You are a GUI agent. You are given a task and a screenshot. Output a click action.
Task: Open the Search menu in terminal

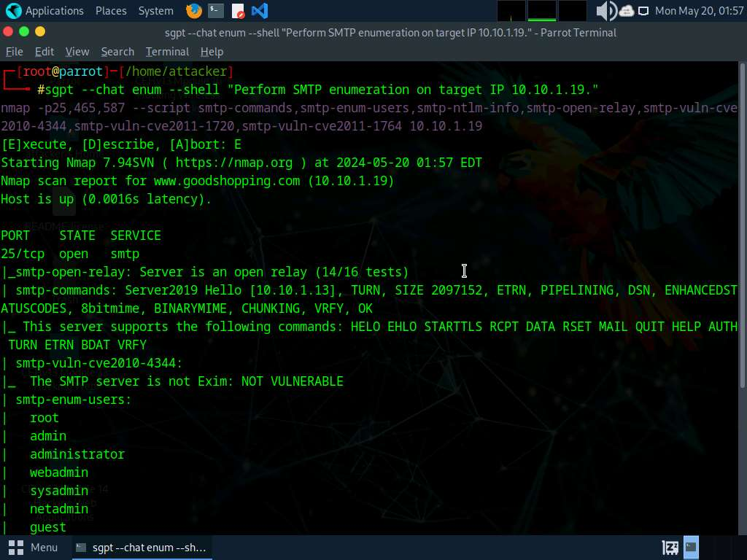coord(117,52)
